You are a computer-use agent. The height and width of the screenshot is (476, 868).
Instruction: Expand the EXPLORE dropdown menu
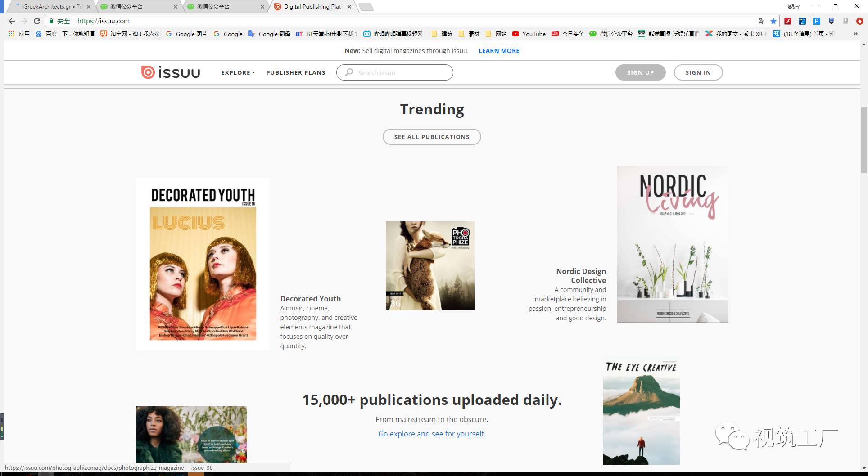tap(238, 72)
